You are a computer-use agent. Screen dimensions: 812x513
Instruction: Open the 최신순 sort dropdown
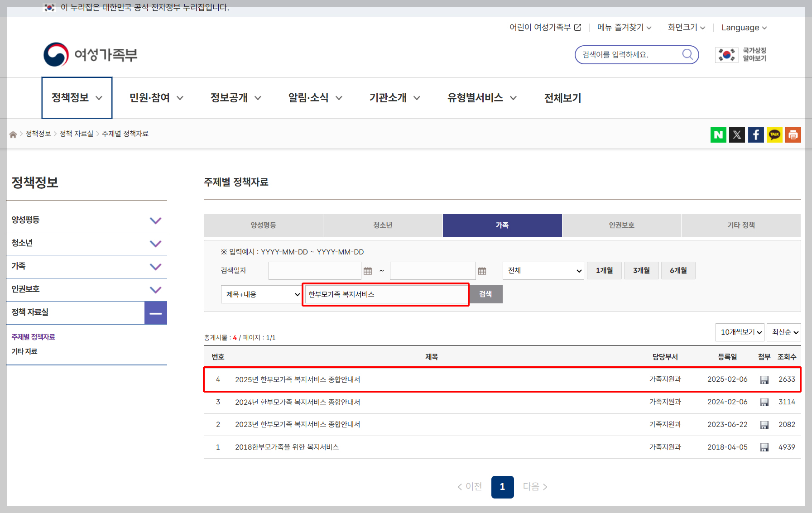783,332
